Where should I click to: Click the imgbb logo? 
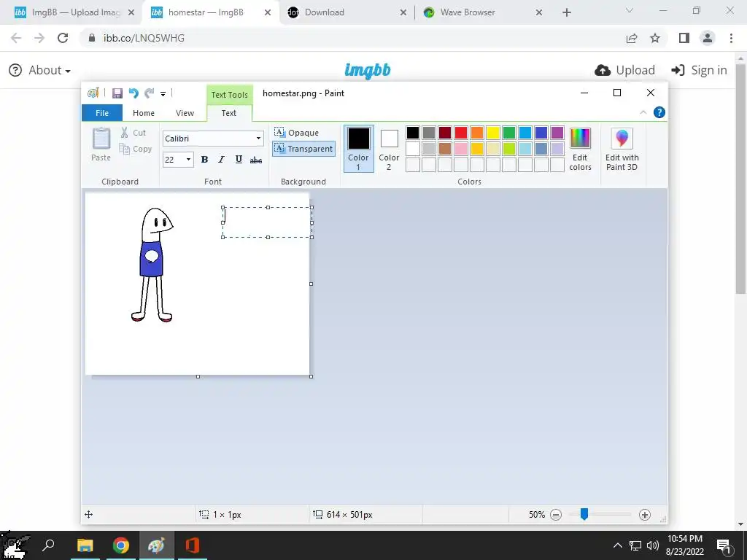(x=368, y=70)
